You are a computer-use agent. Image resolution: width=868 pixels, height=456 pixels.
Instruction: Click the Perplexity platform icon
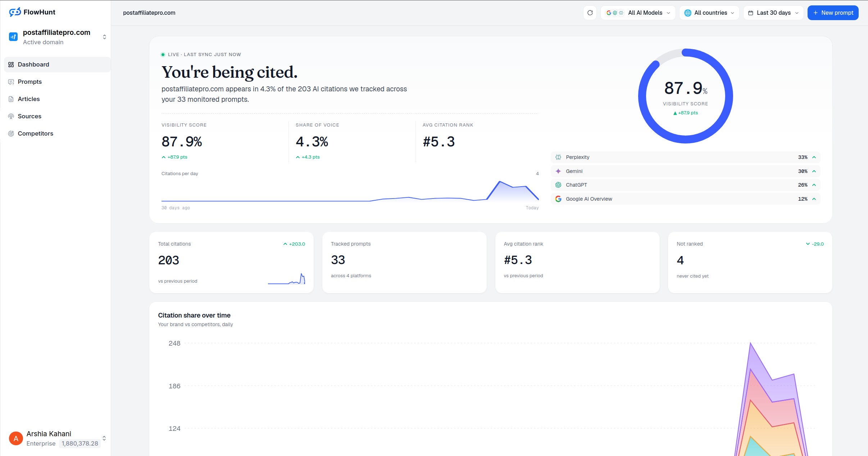(558, 157)
